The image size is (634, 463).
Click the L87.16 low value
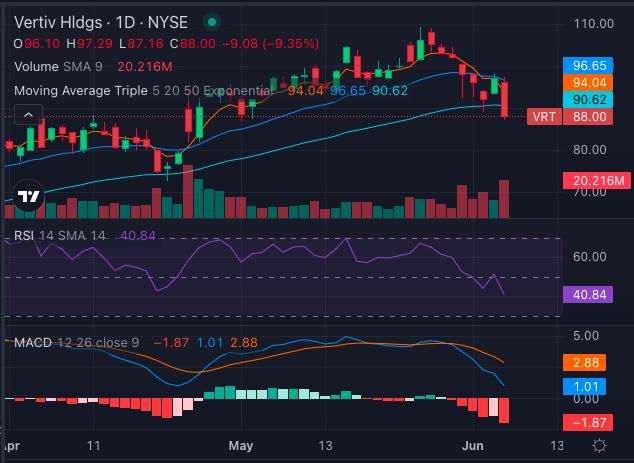point(142,43)
